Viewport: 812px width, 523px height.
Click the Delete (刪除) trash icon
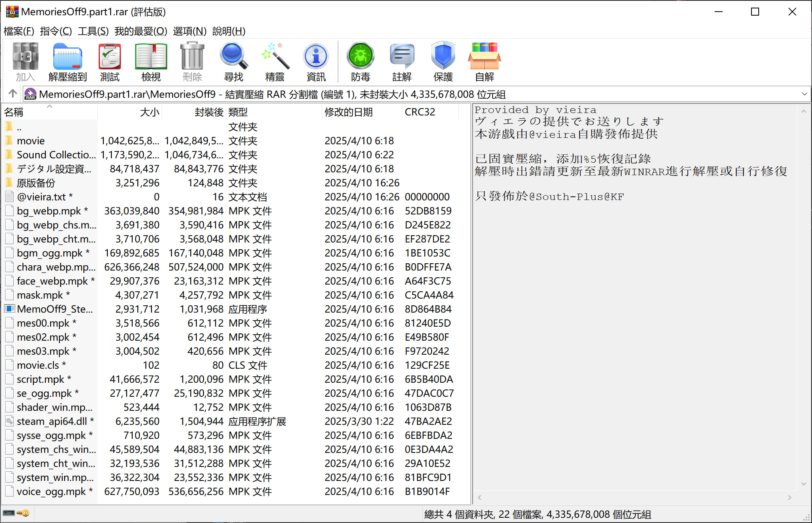point(192,62)
